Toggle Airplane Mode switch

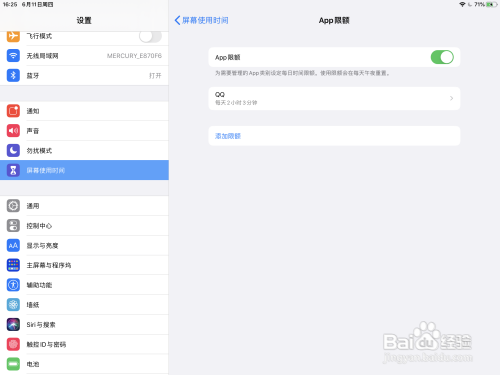[x=150, y=36]
